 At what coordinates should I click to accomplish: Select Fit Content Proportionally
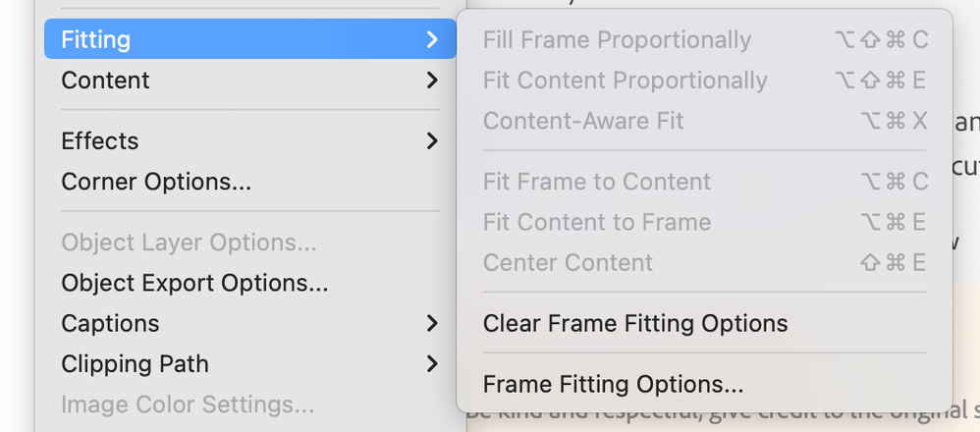(625, 81)
